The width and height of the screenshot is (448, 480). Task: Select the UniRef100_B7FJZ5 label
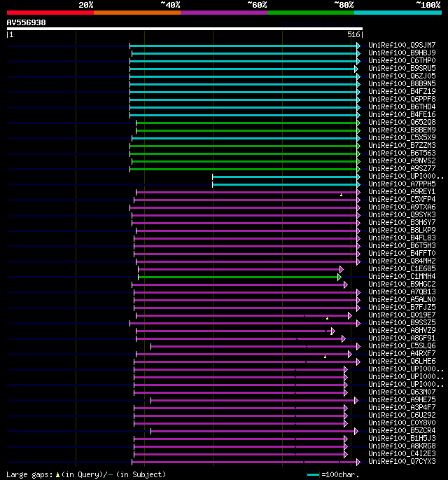coord(402,307)
